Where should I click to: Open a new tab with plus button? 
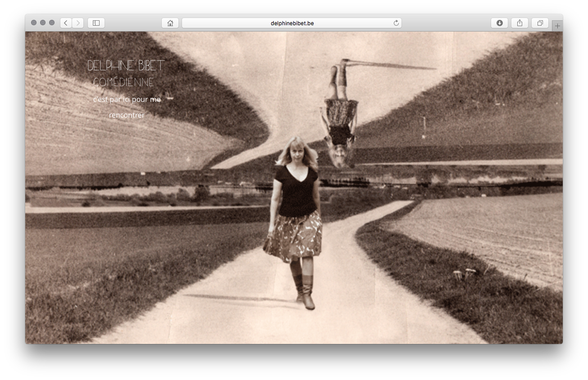pyautogui.click(x=557, y=26)
